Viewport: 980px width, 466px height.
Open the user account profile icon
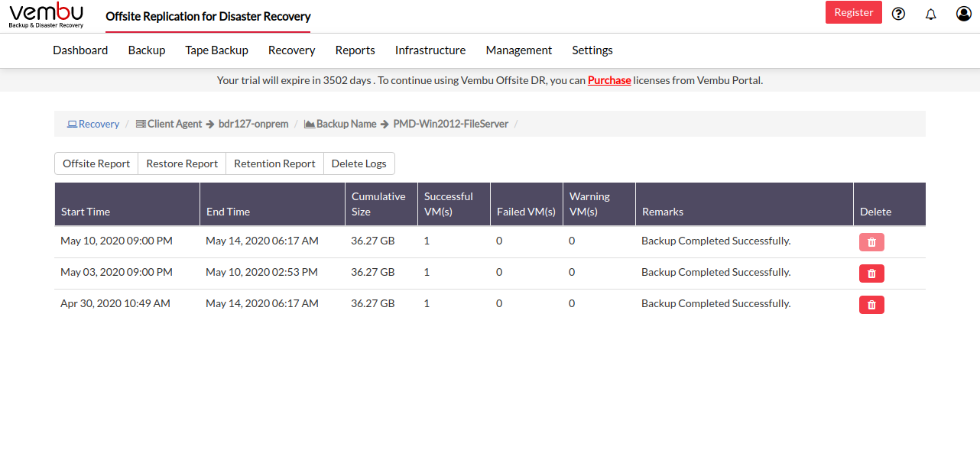[x=964, y=13]
